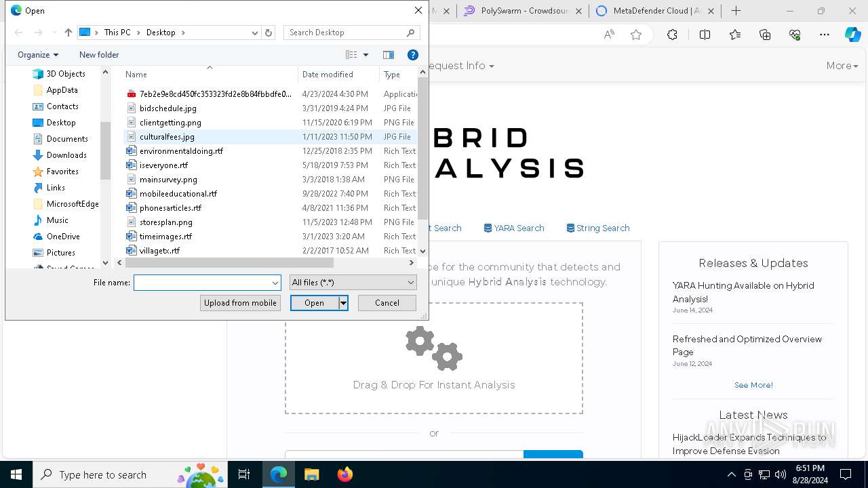The width and height of the screenshot is (868, 488).
Task: Click the vertical scrollbar of the file list
Action: click(423, 149)
